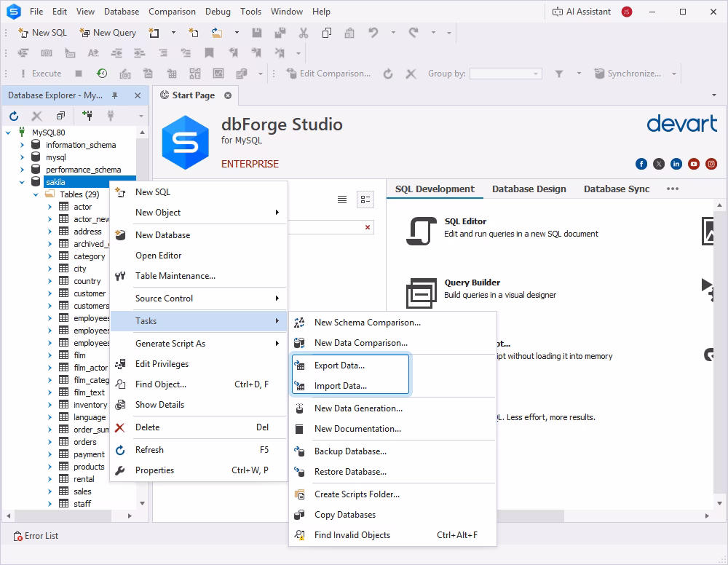Click the Redo arrow icon
This screenshot has width=728, height=565.
tap(414, 33)
